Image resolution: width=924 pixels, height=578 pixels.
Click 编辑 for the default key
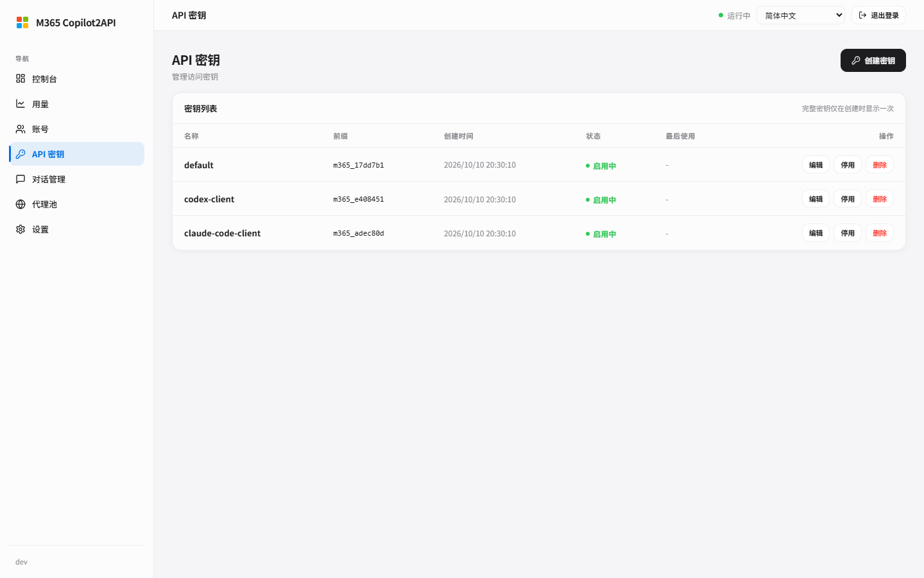pos(816,165)
